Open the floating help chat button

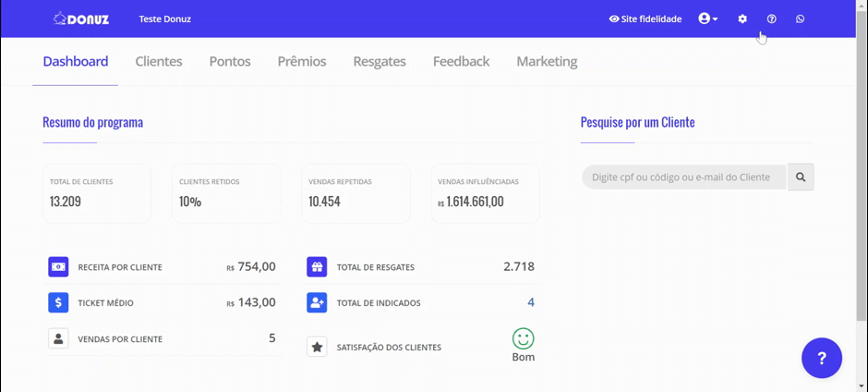821,358
